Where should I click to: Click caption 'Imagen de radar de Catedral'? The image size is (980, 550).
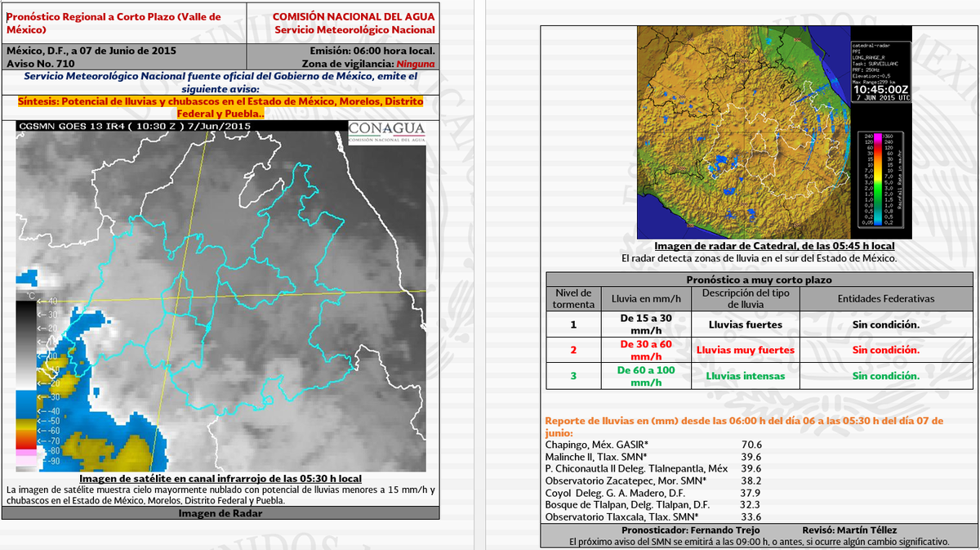(774, 246)
